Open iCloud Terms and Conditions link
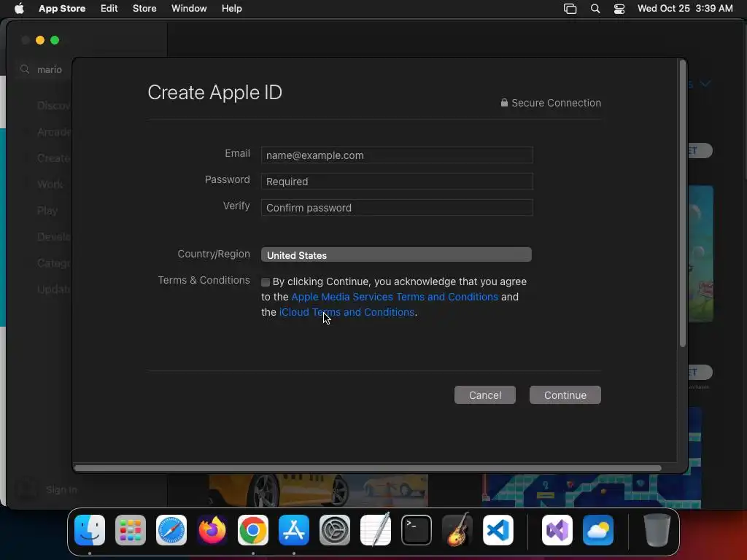 coord(347,312)
